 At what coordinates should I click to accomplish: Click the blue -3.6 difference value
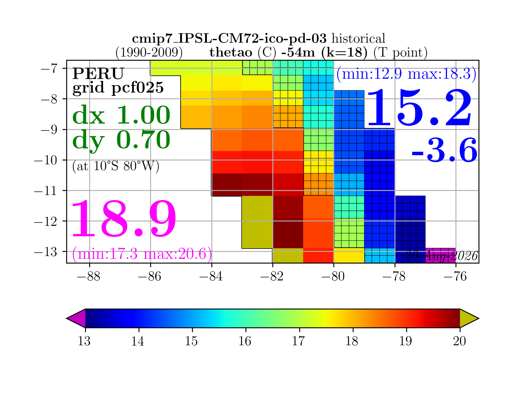pos(444,150)
